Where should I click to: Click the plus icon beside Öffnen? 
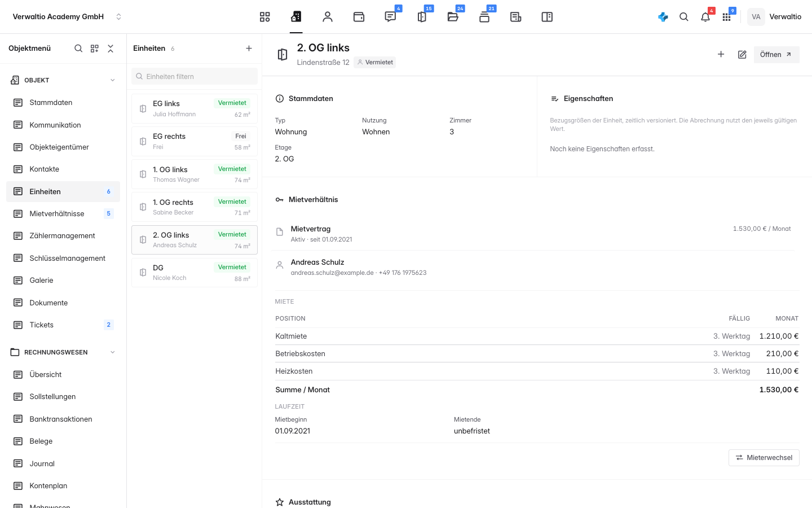coord(721,54)
